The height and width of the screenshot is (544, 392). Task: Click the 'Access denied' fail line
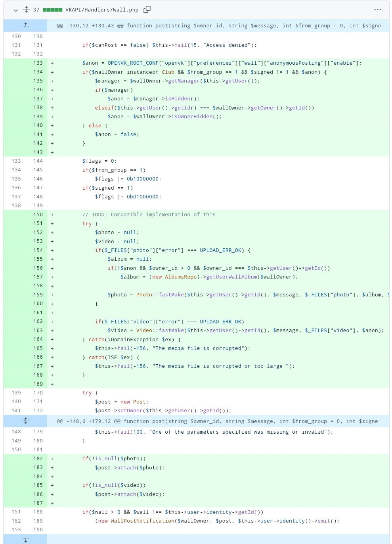pos(169,45)
